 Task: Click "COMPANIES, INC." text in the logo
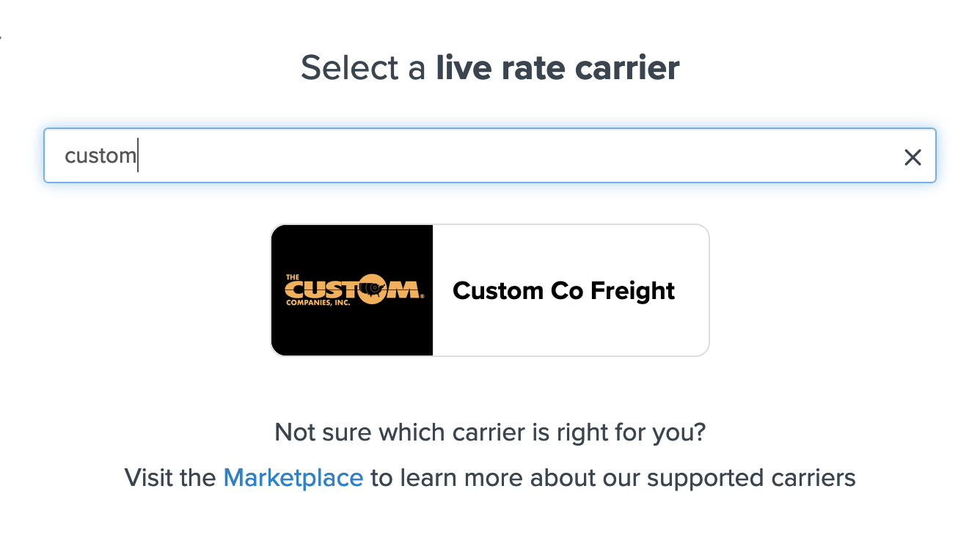(318, 302)
